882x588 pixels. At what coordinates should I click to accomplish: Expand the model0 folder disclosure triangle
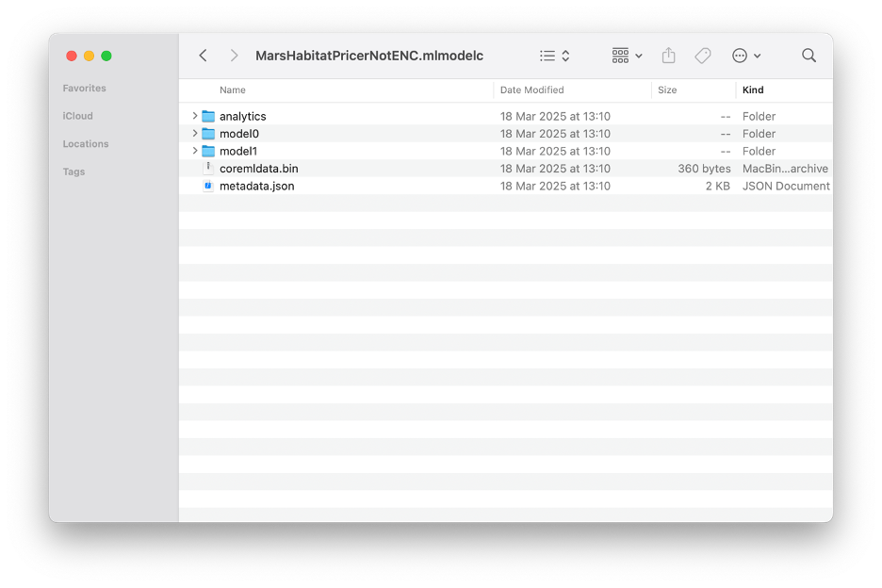point(195,134)
